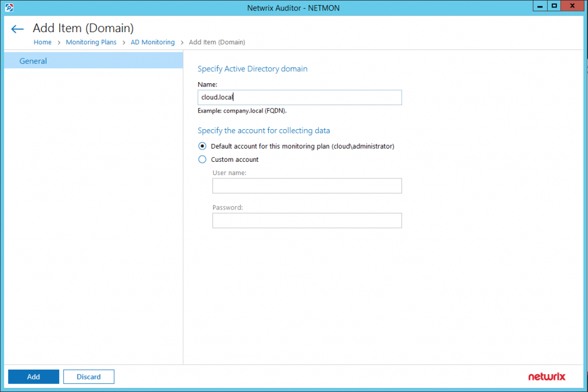Click the breadcrumb chevron after Home

point(59,42)
